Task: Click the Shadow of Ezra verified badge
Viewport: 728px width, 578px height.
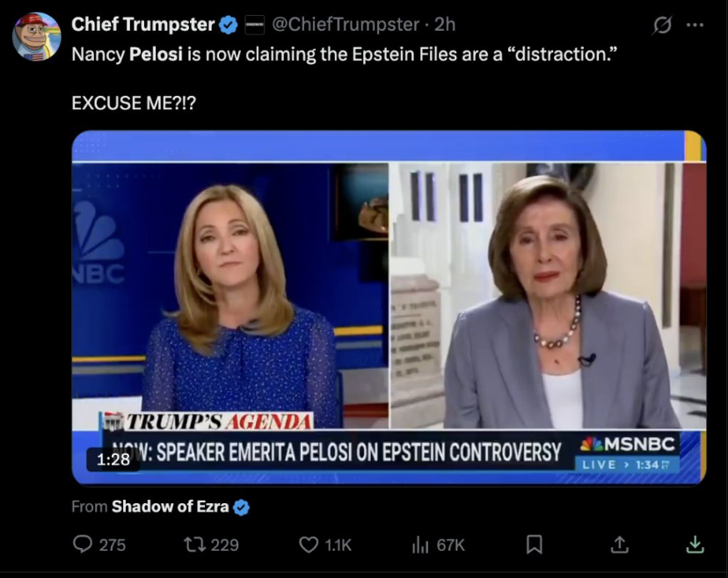Action: pyautogui.click(x=241, y=507)
